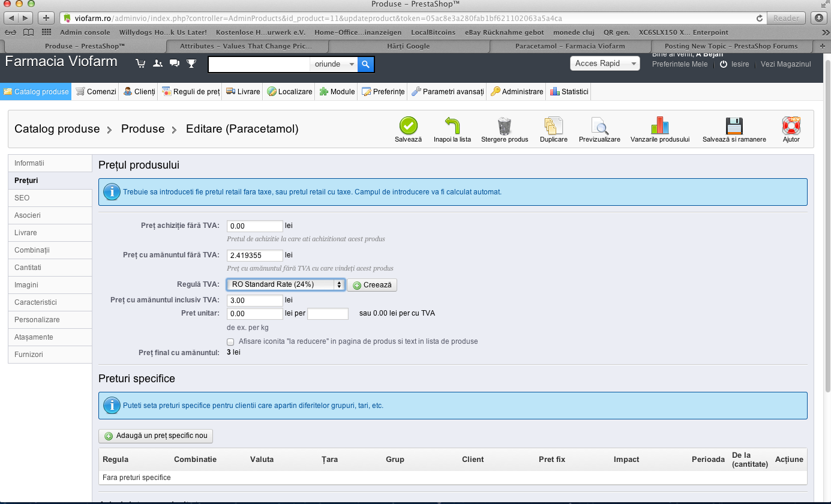This screenshot has height=504, width=831.
Task: Open the messages speech bubble icon
Action: point(175,63)
